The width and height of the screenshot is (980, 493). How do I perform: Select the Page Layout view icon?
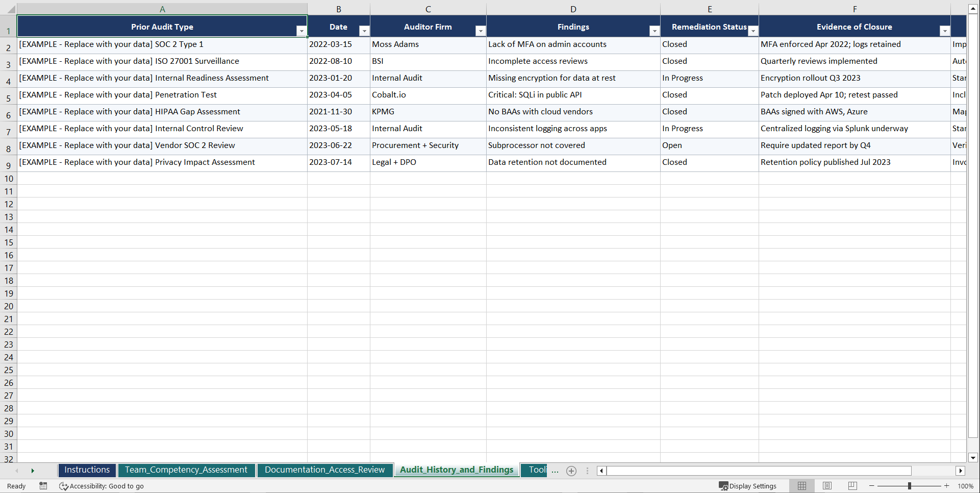click(x=827, y=486)
